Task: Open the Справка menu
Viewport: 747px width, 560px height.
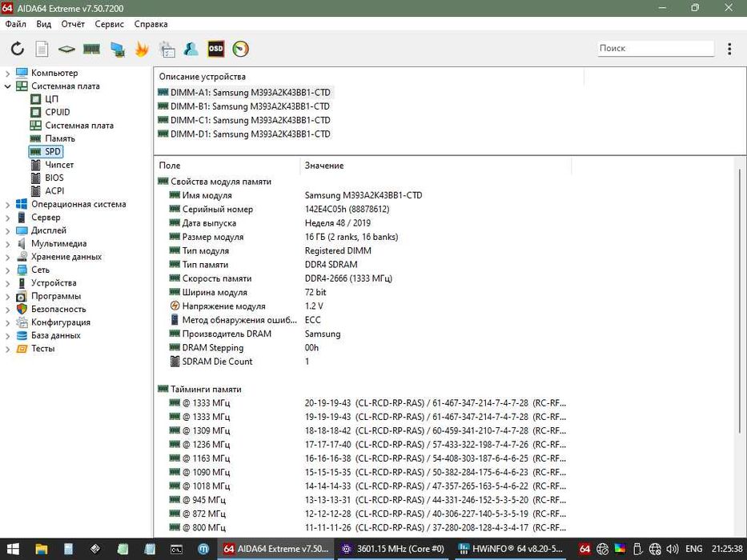Action: [151, 24]
